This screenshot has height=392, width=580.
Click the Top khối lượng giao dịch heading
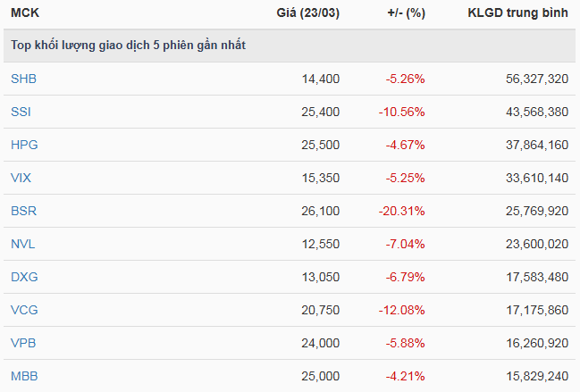(128, 45)
